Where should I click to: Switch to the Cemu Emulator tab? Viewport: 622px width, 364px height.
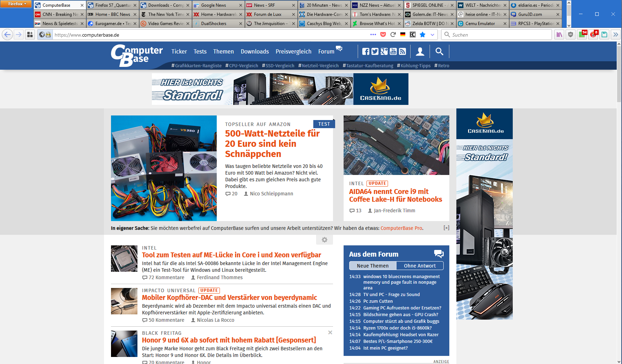482,24
